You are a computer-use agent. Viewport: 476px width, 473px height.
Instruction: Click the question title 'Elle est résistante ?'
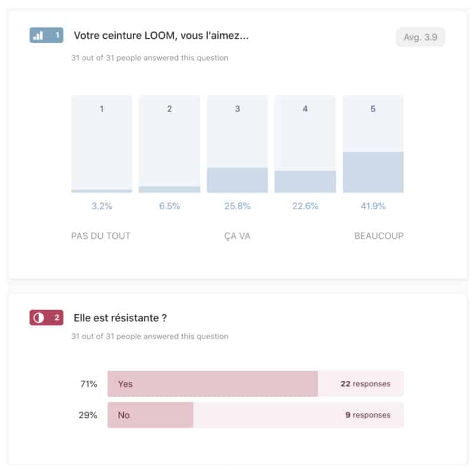point(120,318)
